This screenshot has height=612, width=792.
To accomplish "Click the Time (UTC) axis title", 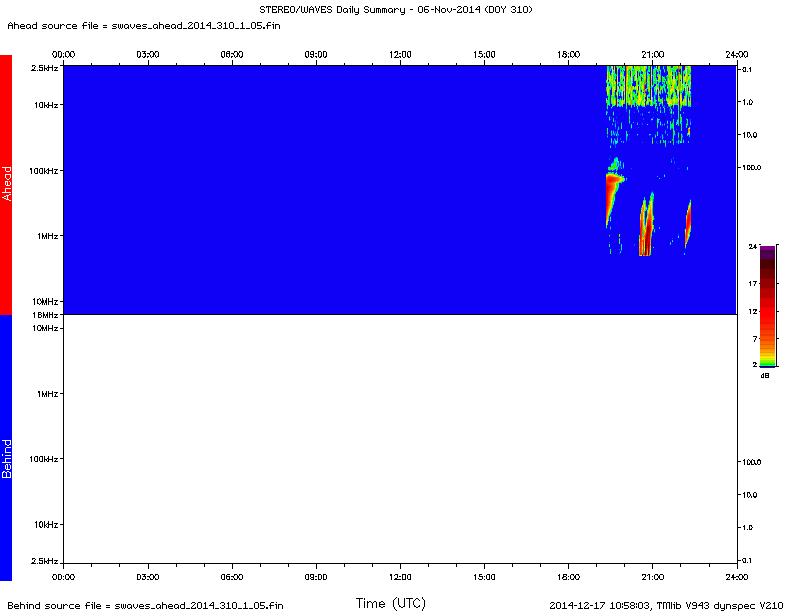I will 390,603.
